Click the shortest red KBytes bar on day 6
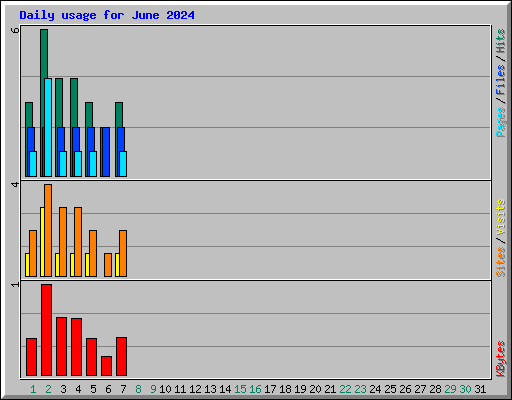 coord(106,366)
